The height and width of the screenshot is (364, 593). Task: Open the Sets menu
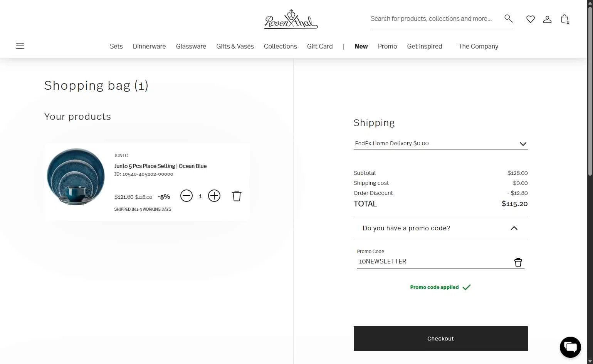(116, 46)
